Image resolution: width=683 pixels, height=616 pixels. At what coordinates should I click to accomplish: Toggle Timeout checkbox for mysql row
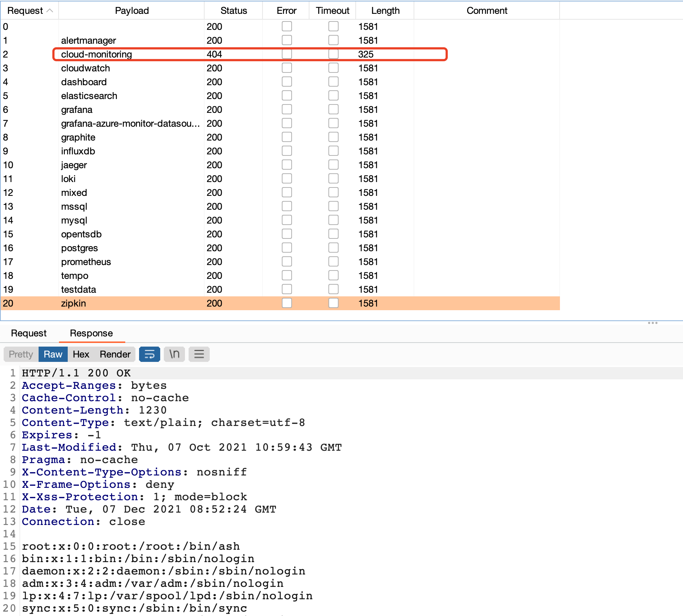pyautogui.click(x=333, y=220)
